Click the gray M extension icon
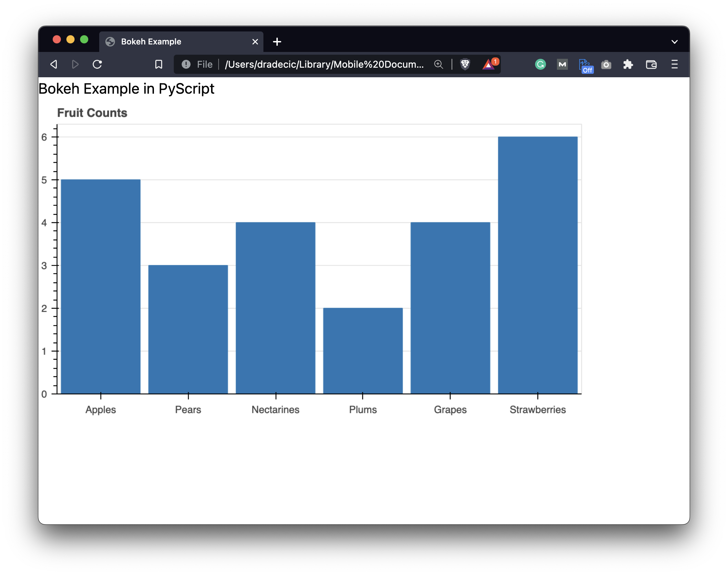 point(562,64)
